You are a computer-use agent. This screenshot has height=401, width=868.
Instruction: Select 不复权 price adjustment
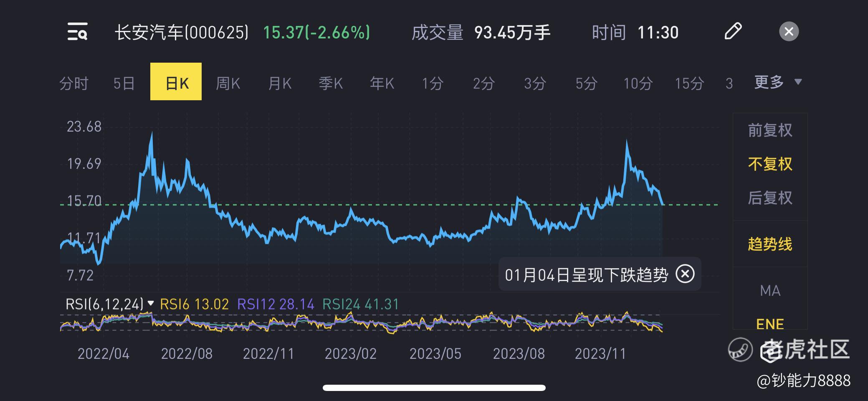(x=770, y=164)
